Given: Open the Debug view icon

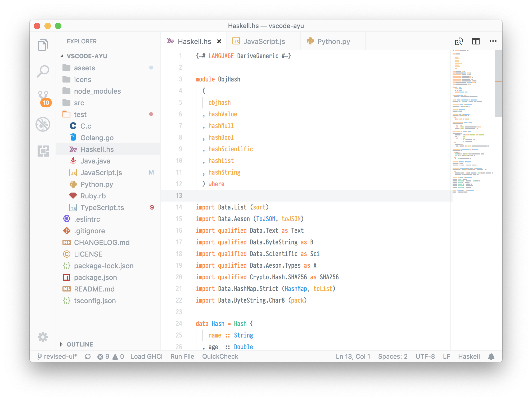Looking at the screenshot, I should [x=43, y=124].
